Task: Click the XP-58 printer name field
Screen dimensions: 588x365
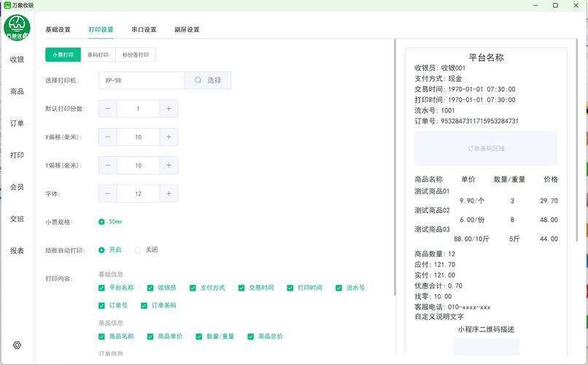Action: tap(142, 80)
